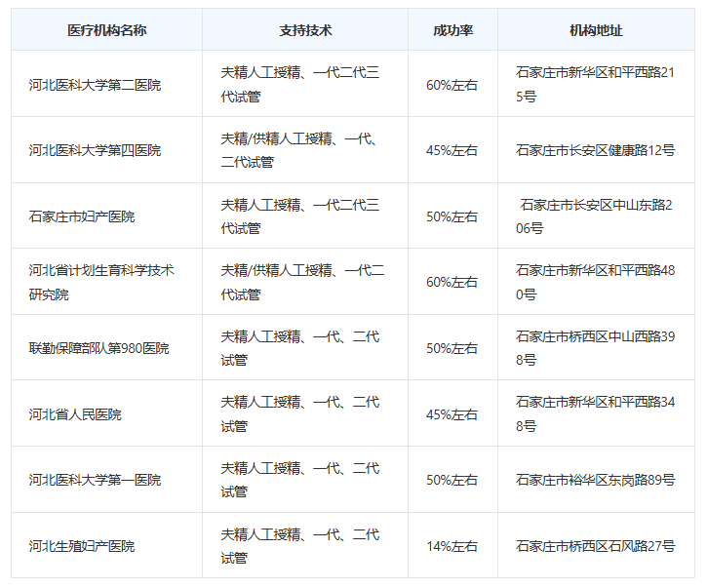Viewport: 707px width, 588px height.
Task: Click 60%左右 in the 河北省计划生育科学技术研究院 row
Action: [x=452, y=282]
